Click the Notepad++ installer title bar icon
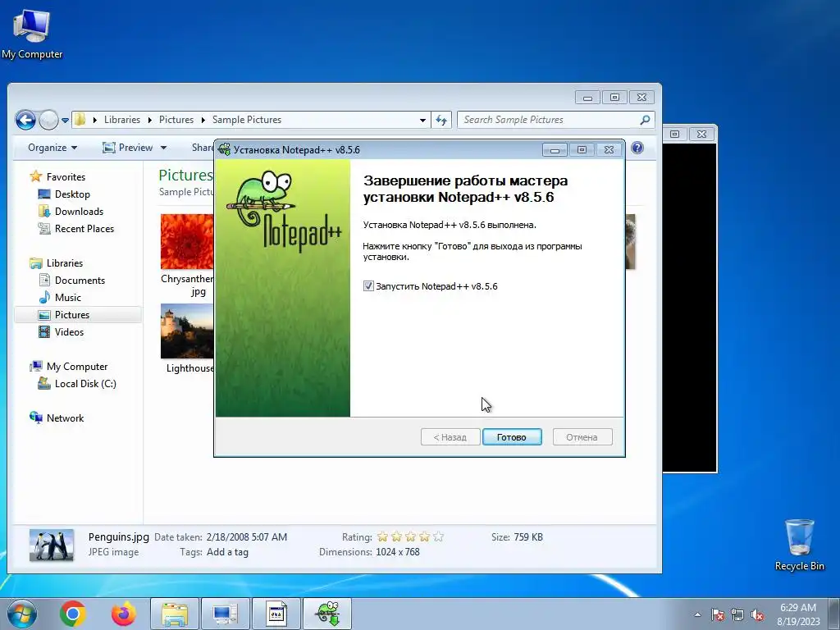 point(225,149)
